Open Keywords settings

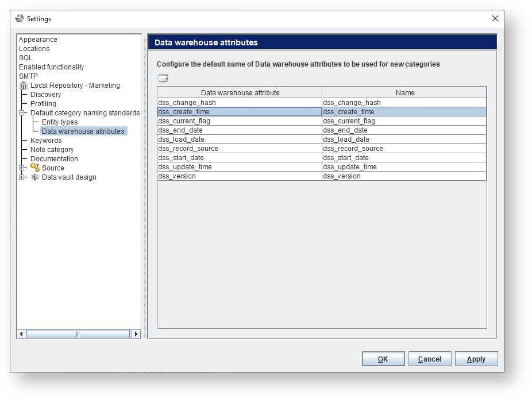(x=46, y=140)
